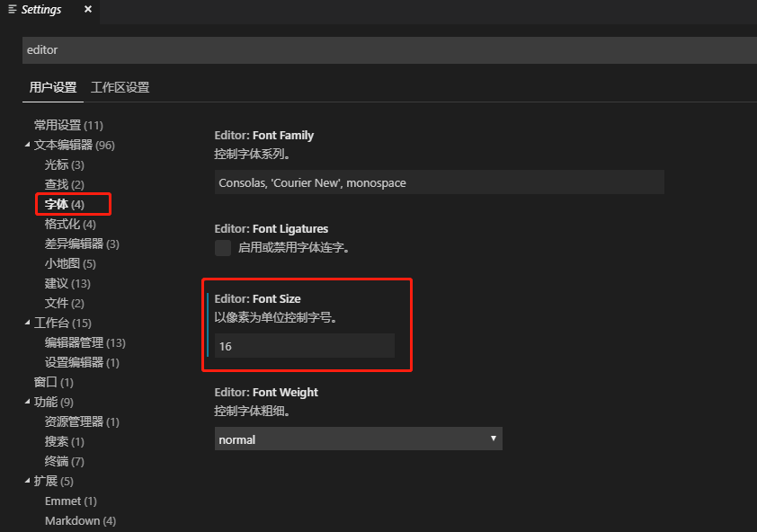The height and width of the screenshot is (532, 757).
Task: Enable the 启用或禁用字体连字 checkbox
Action: click(222, 248)
